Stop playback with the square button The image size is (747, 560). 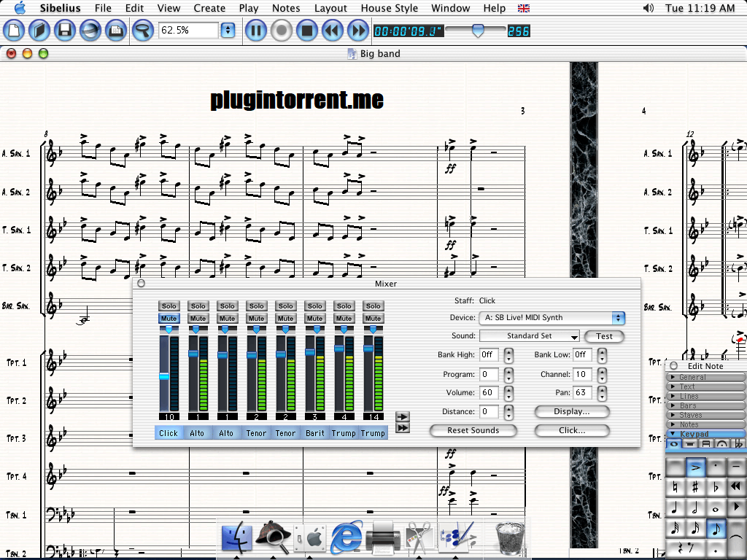click(x=307, y=31)
